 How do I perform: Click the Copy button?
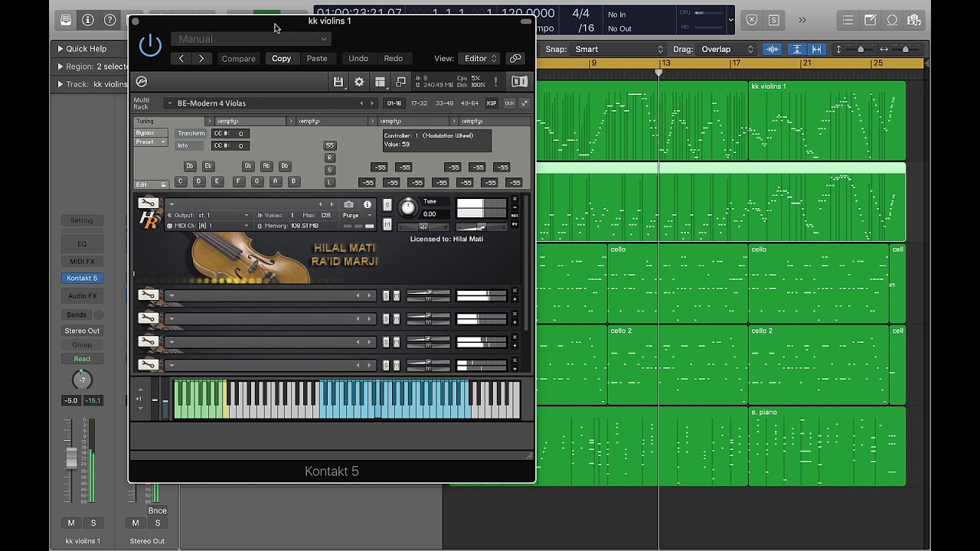pyautogui.click(x=281, y=58)
